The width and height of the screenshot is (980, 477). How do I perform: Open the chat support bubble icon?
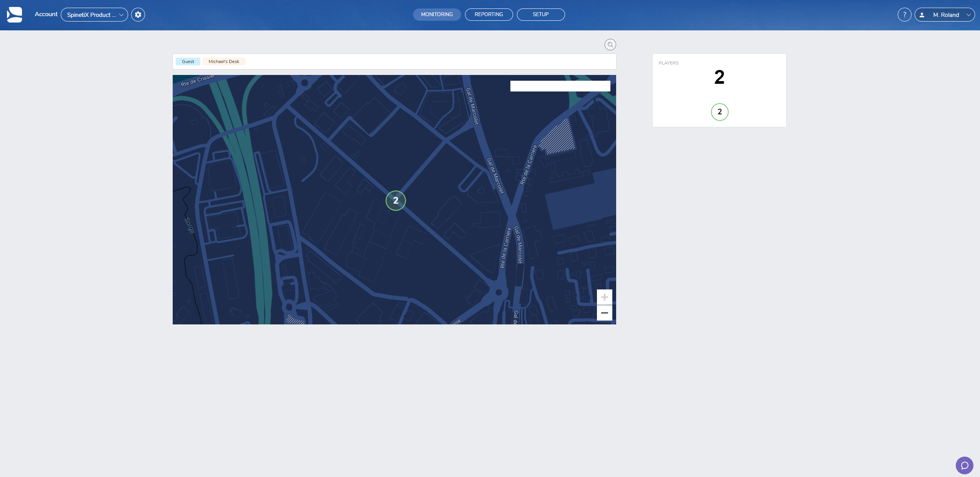click(x=964, y=465)
